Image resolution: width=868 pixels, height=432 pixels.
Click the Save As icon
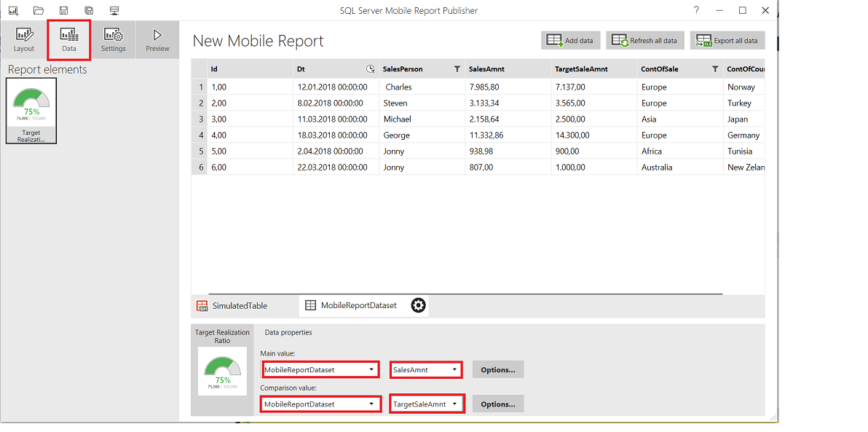[89, 10]
